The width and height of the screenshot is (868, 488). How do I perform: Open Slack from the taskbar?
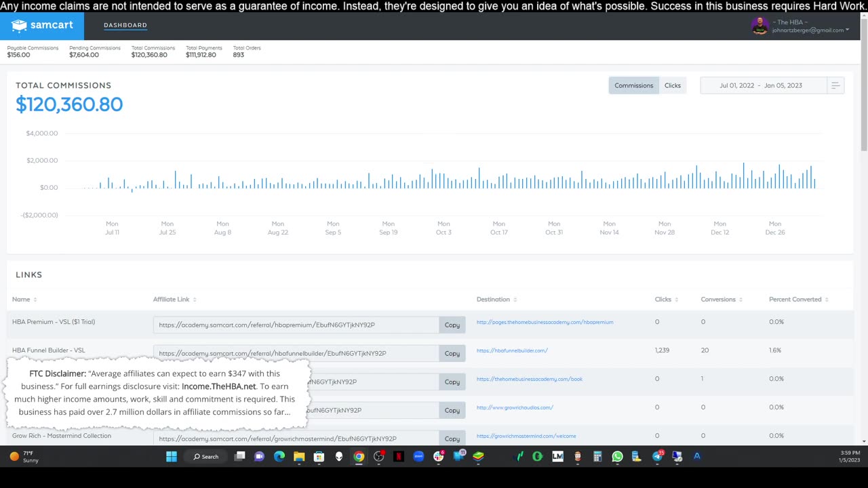click(439, 456)
